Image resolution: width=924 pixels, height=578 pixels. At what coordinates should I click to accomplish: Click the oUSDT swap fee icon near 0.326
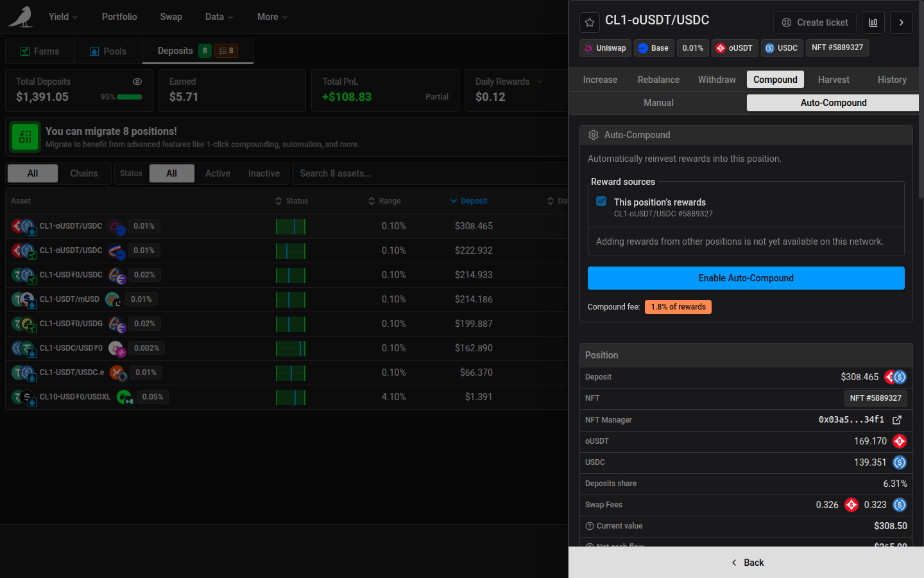coord(851,505)
